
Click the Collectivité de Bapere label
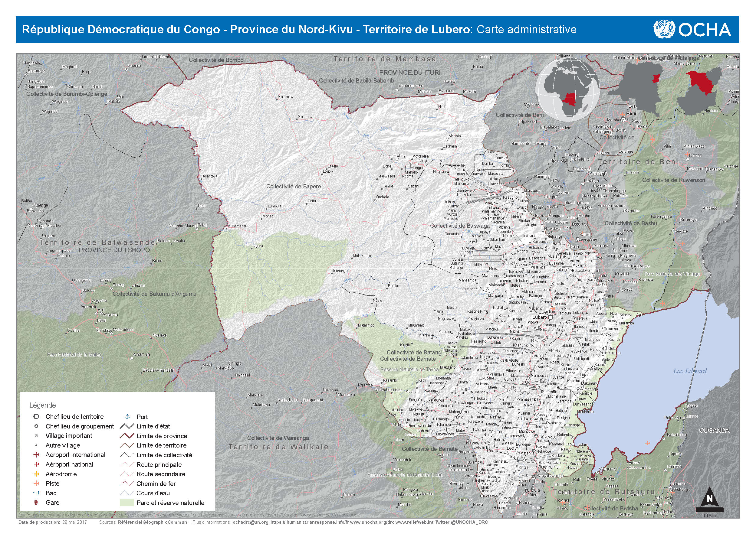pos(293,187)
